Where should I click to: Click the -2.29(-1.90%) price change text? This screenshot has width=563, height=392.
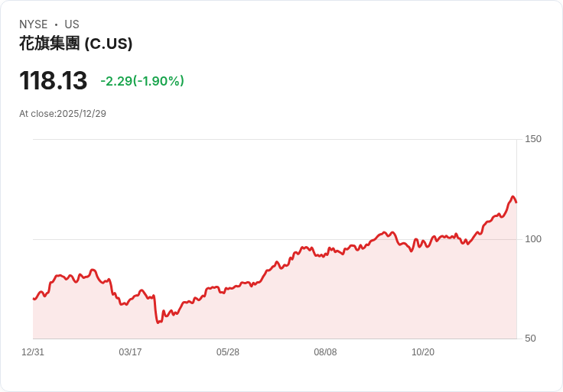[x=142, y=81]
